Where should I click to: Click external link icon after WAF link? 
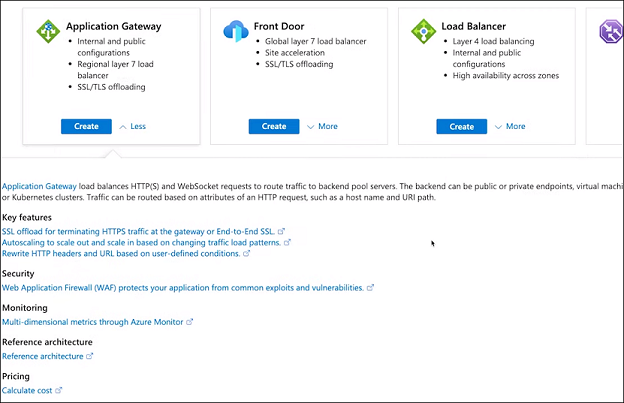[370, 287]
